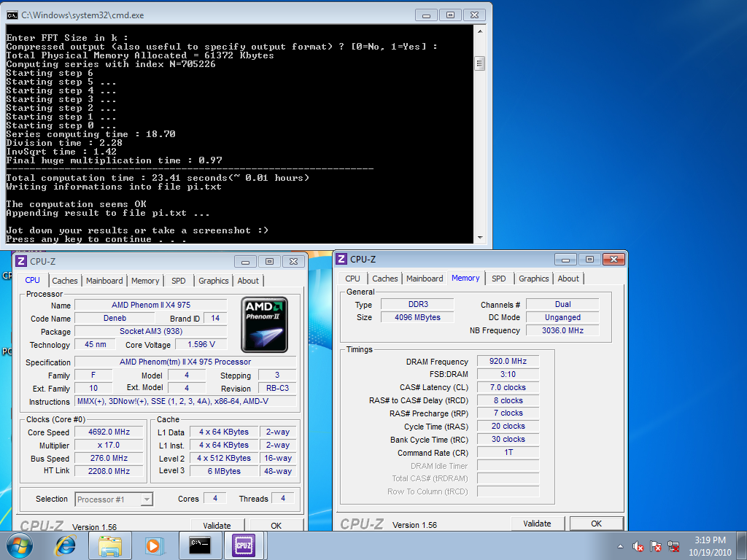747x560 pixels.
Task: Click OK in left CPU-Z window
Action: pos(276,525)
